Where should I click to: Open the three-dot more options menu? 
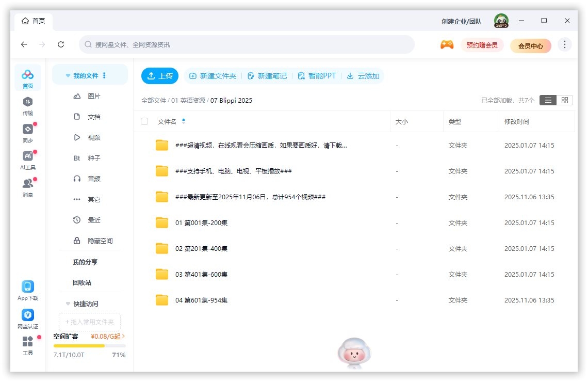pos(565,44)
